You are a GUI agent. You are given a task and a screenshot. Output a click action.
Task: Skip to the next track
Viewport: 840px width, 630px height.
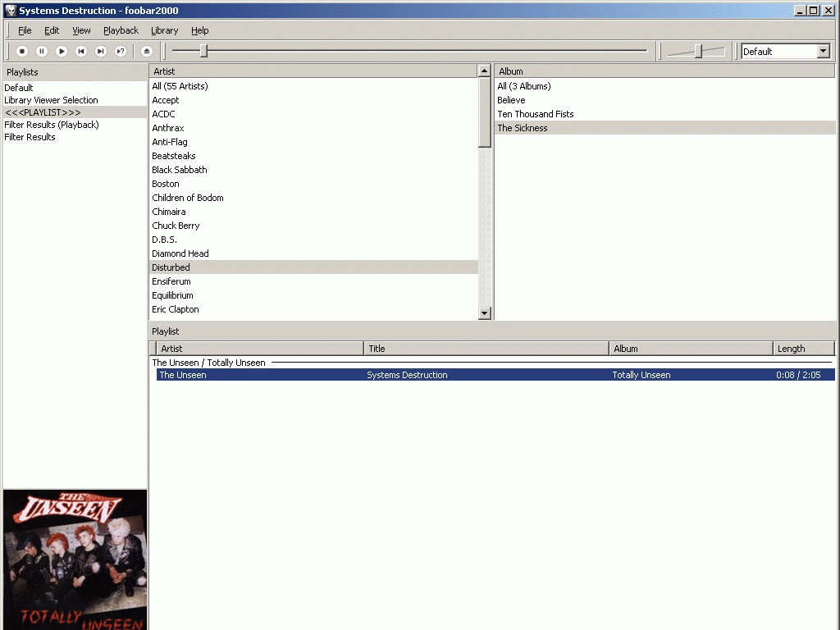tap(101, 52)
